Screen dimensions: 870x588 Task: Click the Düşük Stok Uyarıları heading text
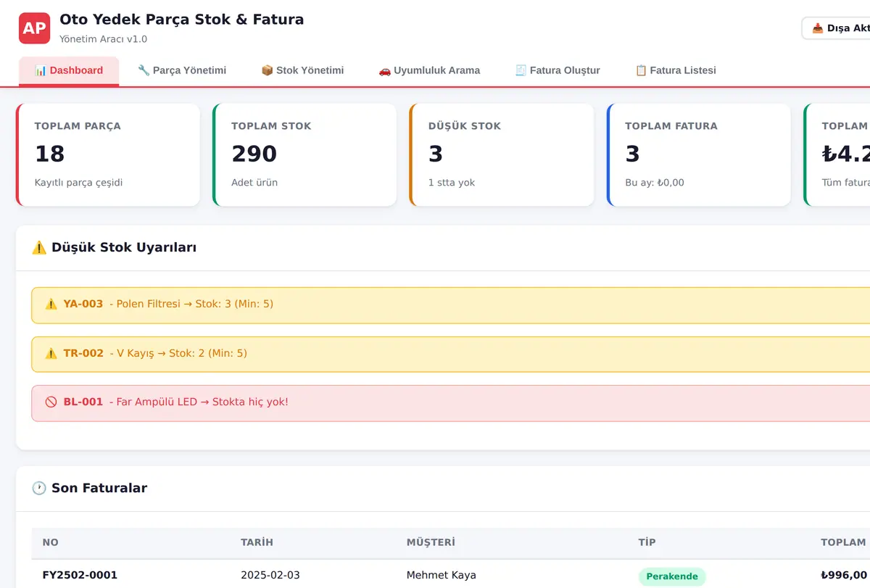(124, 248)
